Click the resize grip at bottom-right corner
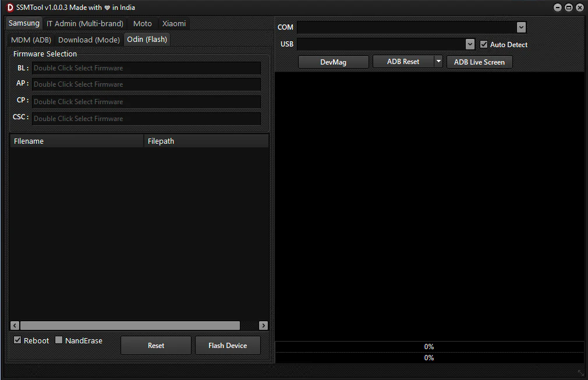This screenshot has width=588, height=380. click(580, 372)
